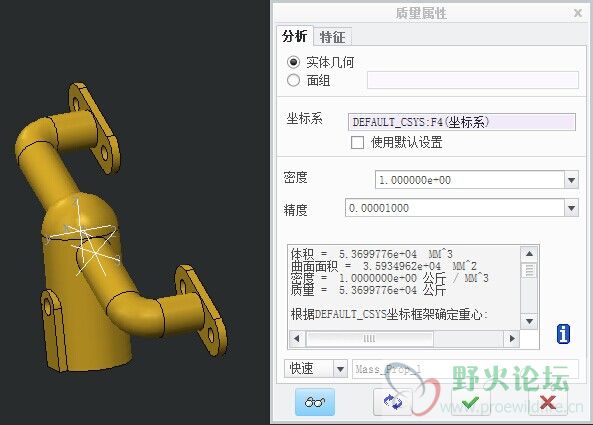Click the DEFAULT_CSYS coordinate system field
Screen dimensions: 593x425
pyautogui.click(x=462, y=122)
